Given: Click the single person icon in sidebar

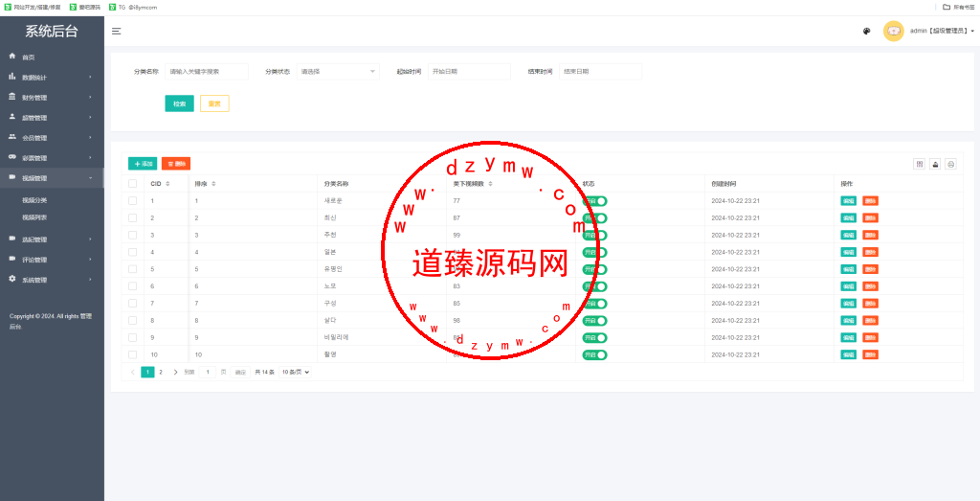Looking at the screenshot, I should [x=11, y=116].
